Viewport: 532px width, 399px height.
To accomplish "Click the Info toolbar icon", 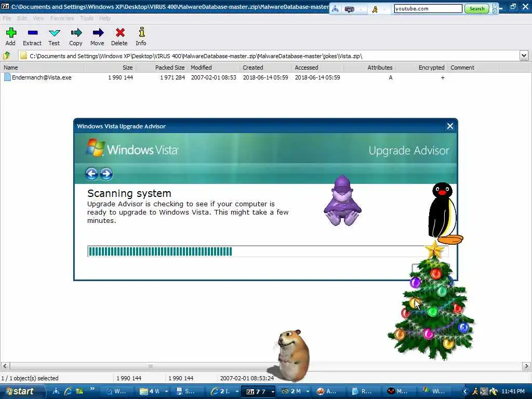I will 141,32.
